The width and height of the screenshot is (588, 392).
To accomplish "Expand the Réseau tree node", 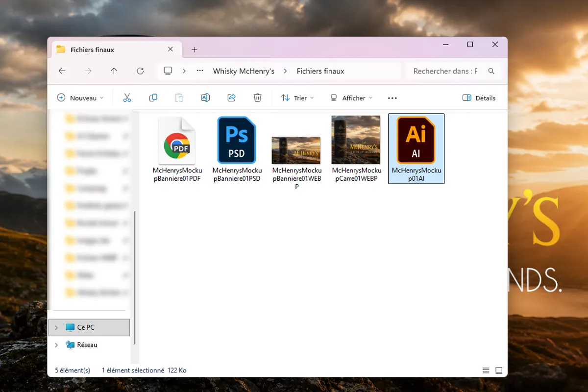I will pyautogui.click(x=56, y=345).
